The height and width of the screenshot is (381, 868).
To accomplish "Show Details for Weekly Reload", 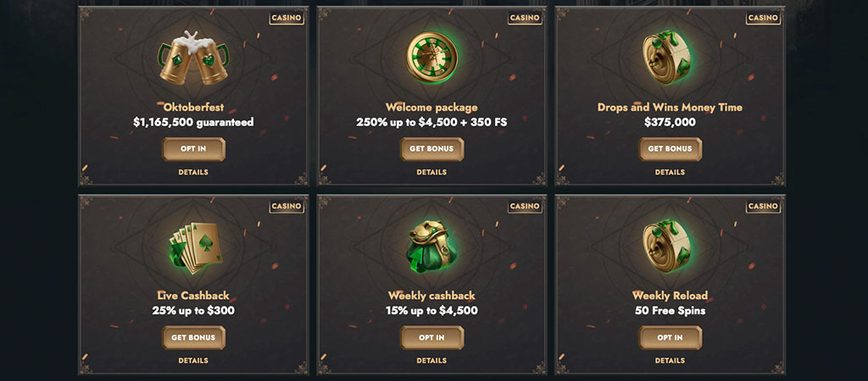I will (x=670, y=361).
